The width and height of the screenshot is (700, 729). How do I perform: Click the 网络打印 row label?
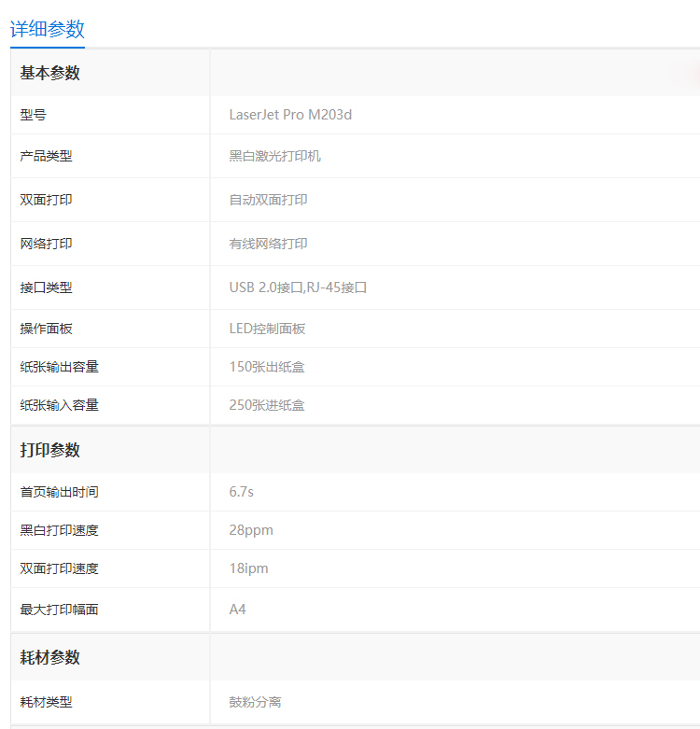[46, 244]
